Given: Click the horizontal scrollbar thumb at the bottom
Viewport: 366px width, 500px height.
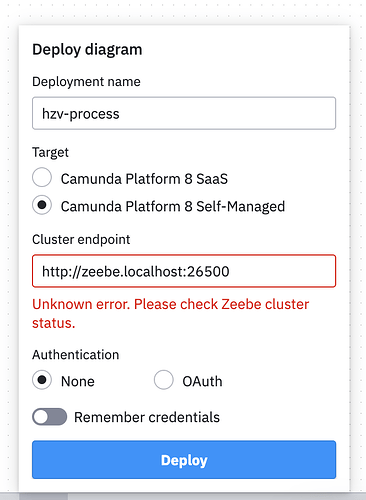Looking at the screenshot, I should click(43, 497).
